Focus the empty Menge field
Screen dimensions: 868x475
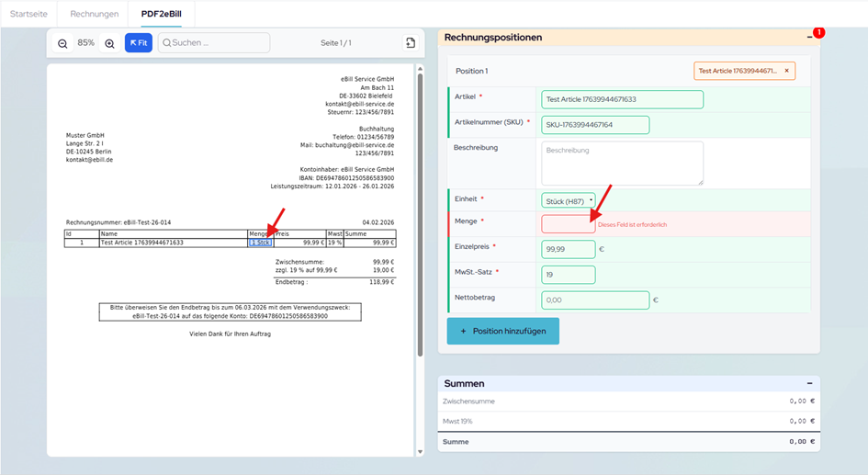pyautogui.click(x=568, y=224)
